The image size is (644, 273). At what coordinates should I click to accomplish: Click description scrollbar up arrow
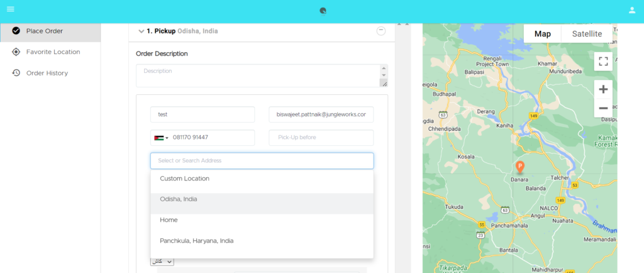tap(384, 68)
